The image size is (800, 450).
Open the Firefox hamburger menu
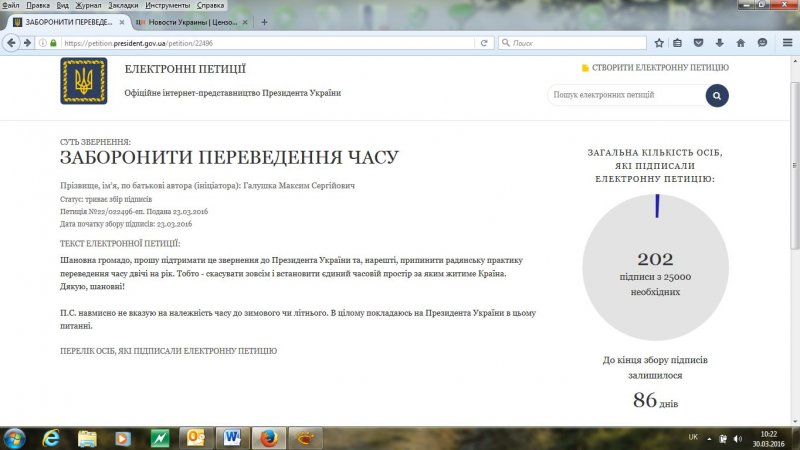coord(787,43)
